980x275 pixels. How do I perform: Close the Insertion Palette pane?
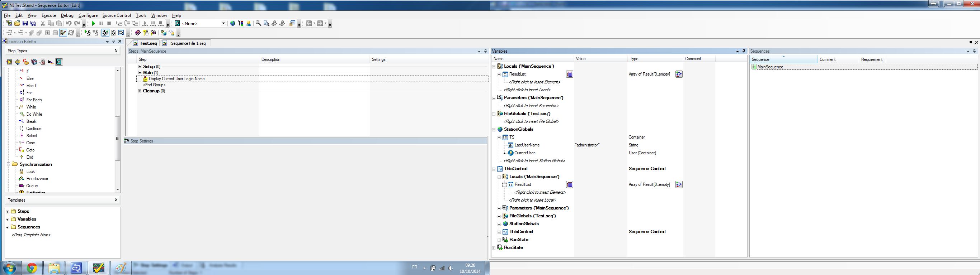click(x=120, y=42)
